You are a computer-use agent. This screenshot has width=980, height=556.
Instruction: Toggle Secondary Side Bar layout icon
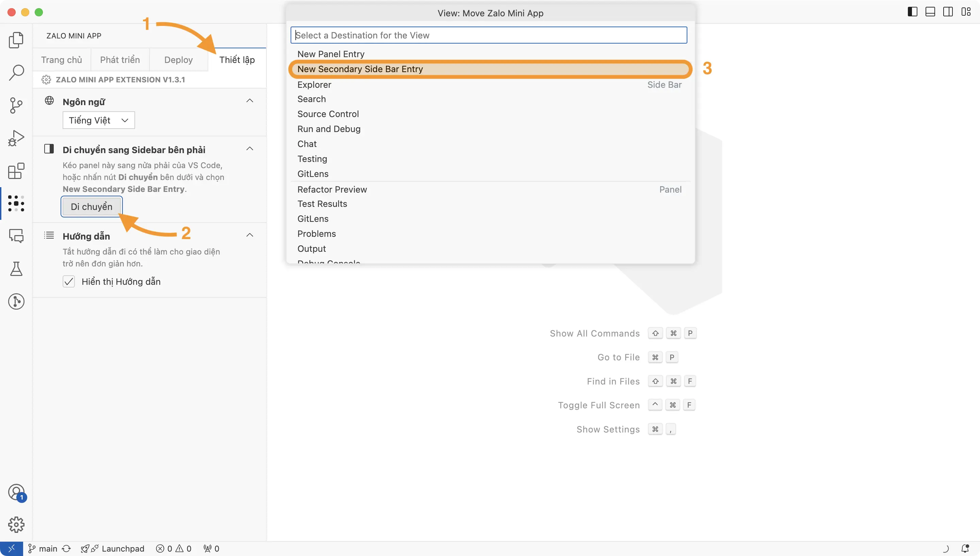coord(948,12)
